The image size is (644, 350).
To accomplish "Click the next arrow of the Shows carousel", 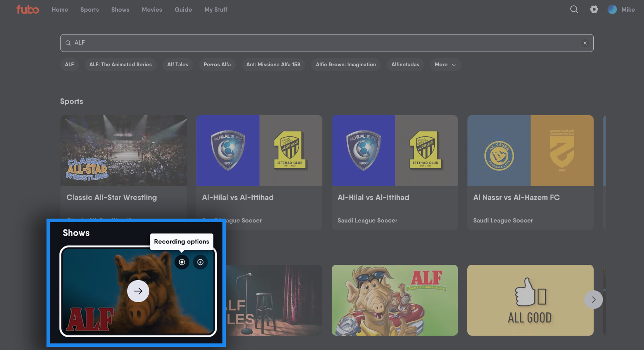I will coord(594,300).
